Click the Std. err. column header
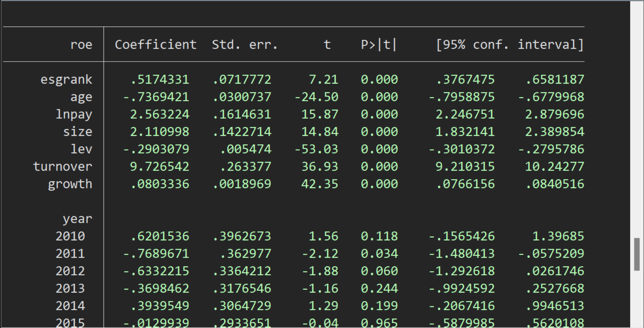Screen dimensions: 644x328 tap(244, 45)
